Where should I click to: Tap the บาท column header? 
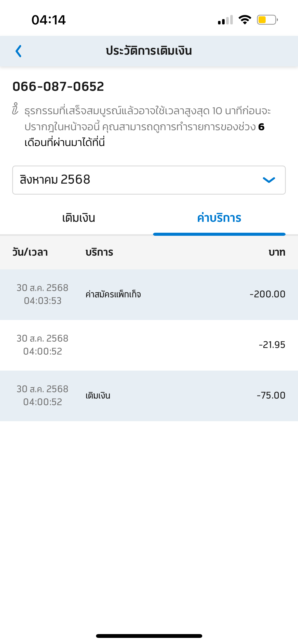click(x=277, y=252)
